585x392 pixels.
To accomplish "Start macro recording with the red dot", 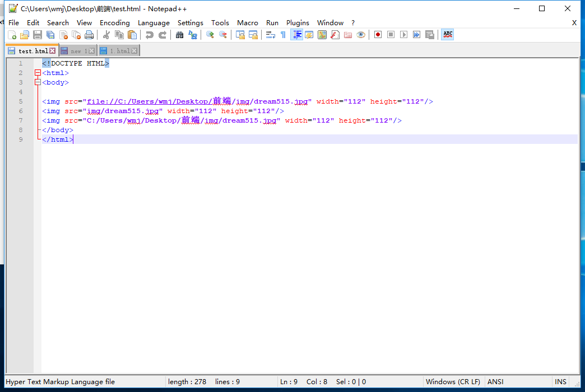I will pos(378,35).
